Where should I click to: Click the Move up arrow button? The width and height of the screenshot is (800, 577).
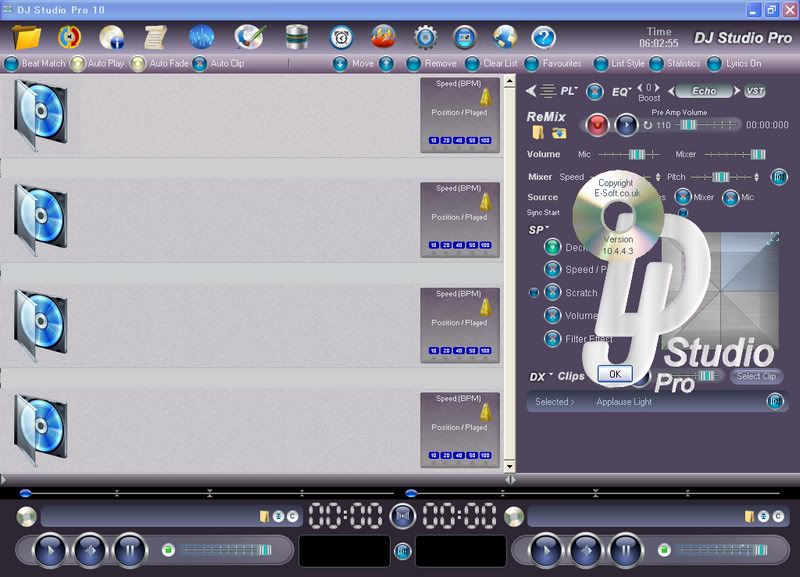[386, 64]
